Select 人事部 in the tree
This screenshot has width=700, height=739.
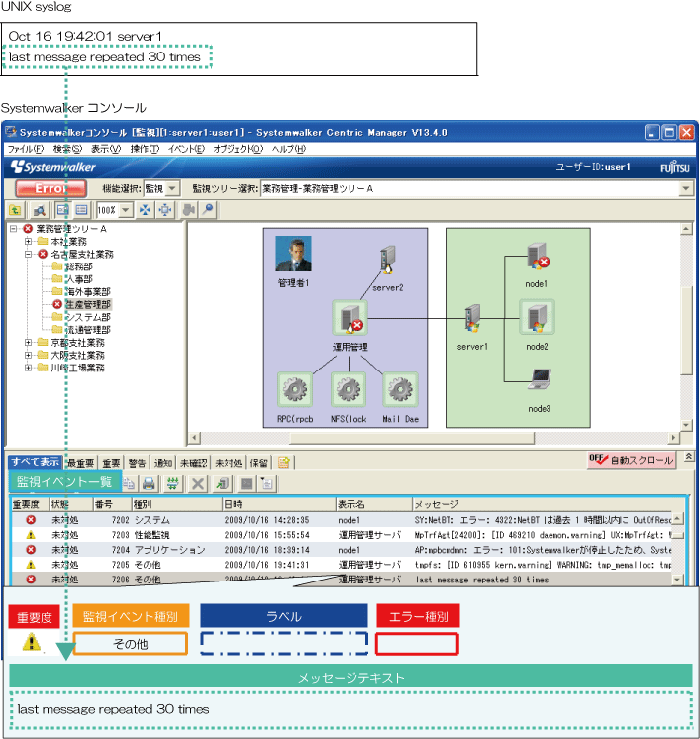click(78, 279)
